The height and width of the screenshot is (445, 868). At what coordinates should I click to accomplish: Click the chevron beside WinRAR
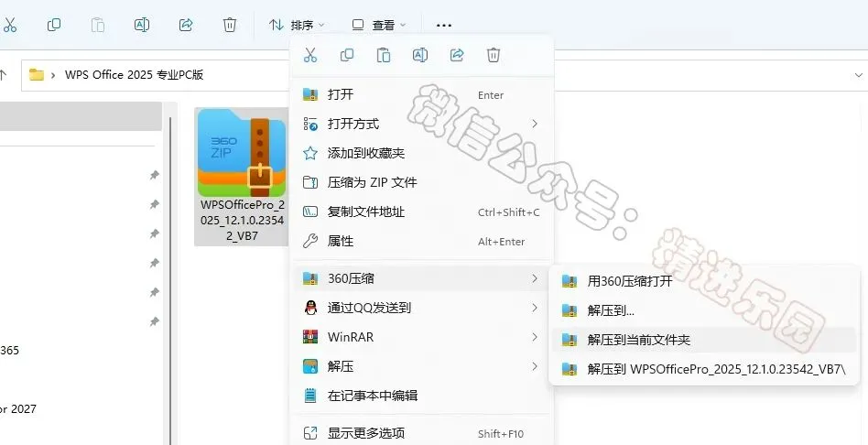coord(534,337)
